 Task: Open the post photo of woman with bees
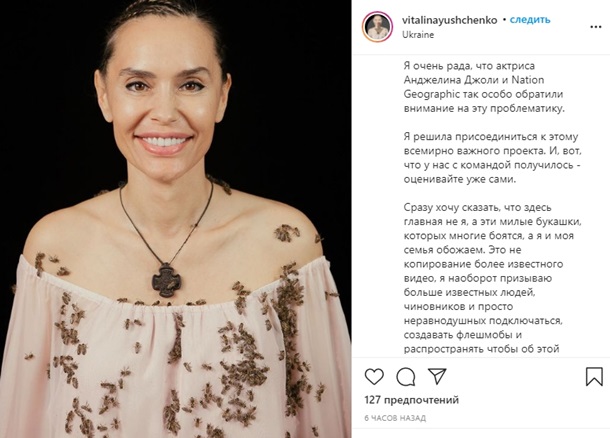click(x=176, y=219)
